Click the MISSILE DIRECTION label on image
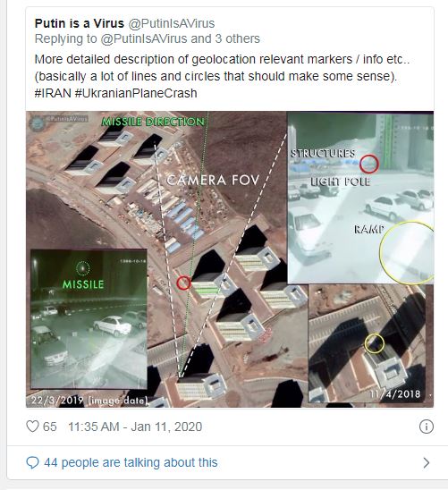Viewport: 448px width, 490px height. click(153, 122)
